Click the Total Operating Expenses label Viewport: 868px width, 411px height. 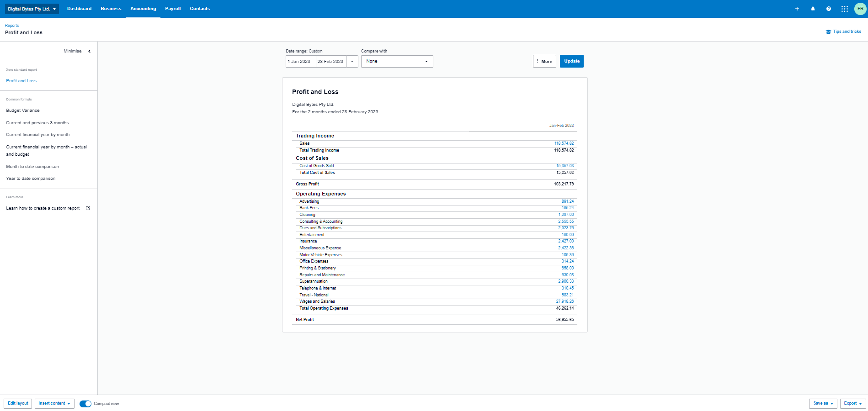(x=324, y=308)
